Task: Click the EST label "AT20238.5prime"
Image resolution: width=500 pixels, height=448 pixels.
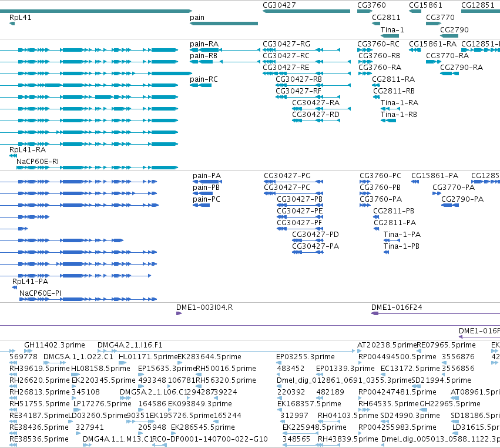Action: point(387,345)
